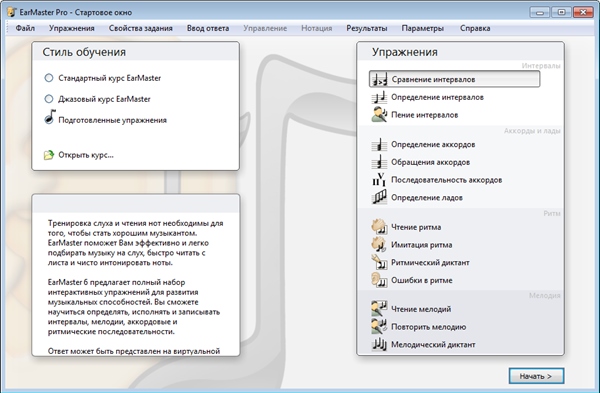Click the Начать > button
This screenshot has width=600, height=393.
pyautogui.click(x=536, y=376)
